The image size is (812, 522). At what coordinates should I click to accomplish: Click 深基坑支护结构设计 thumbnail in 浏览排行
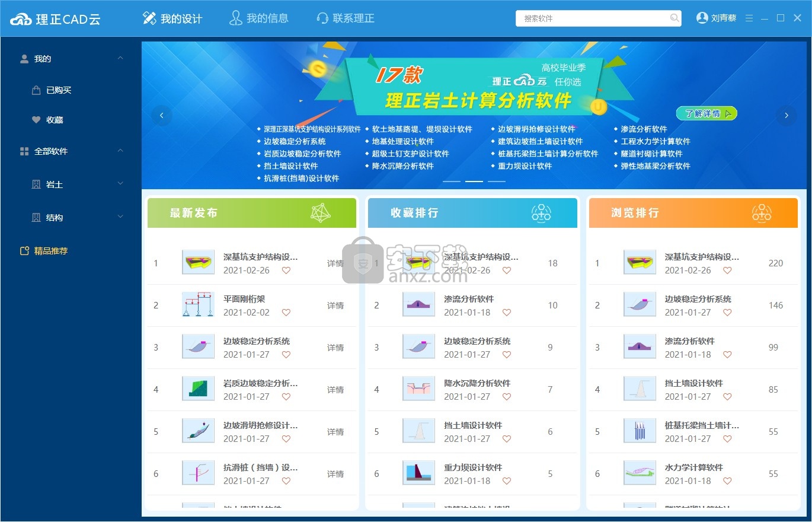click(x=640, y=262)
